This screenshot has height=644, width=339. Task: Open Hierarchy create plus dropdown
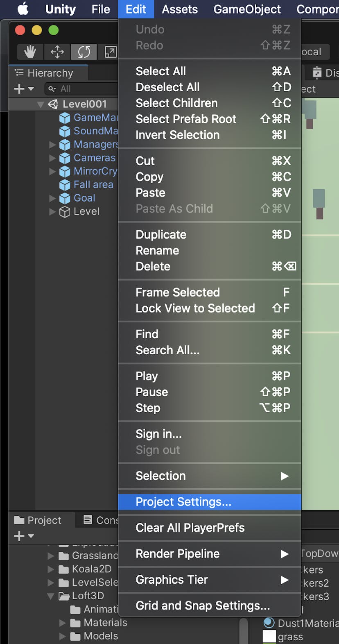[x=24, y=88]
